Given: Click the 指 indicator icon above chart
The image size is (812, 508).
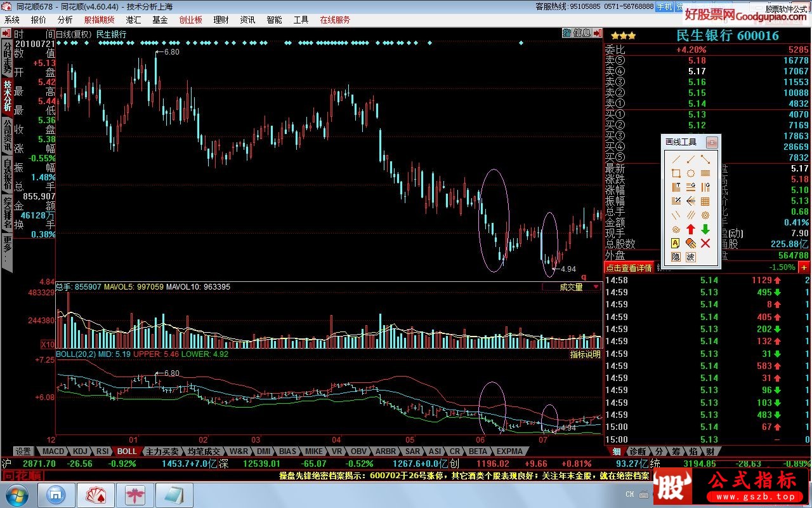Looking at the screenshot, I should [x=566, y=32].
